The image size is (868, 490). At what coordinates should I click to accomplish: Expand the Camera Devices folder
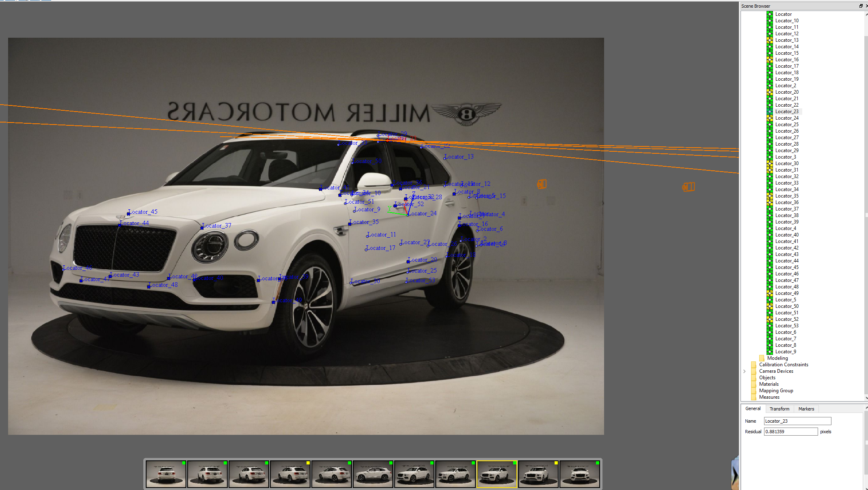pyautogui.click(x=745, y=371)
